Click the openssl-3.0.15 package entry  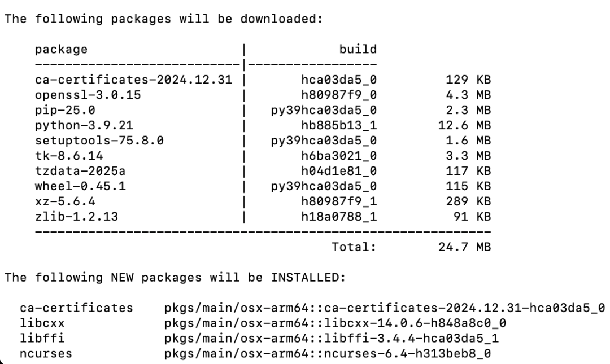click(88, 95)
